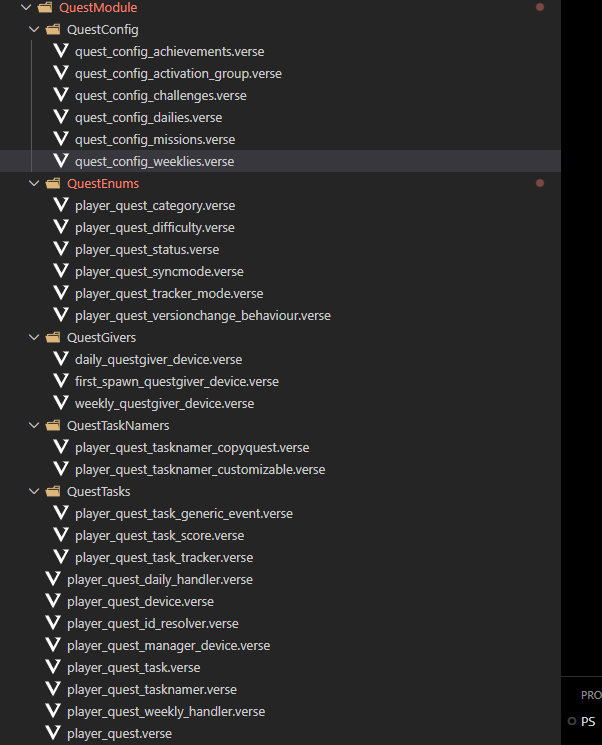Click Verse icon beside player_quest_device.verse
Screen dimensions: 602x745
(53, 600)
